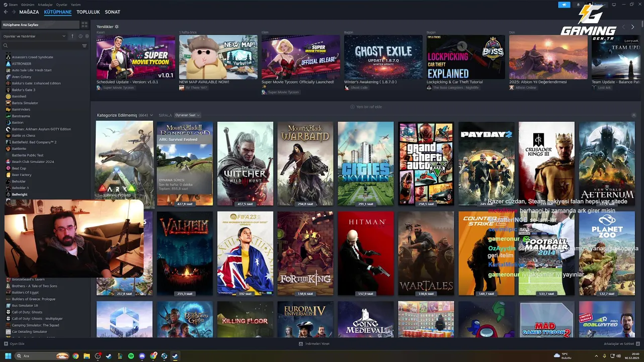Select Cities Skylines game cover
Viewport: 644px width, 362px height.
point(366,163)
